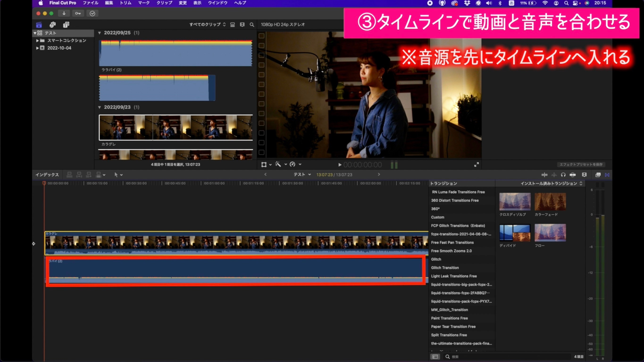Toggle the transitions browser icon
The height and width of the screenshot is (362, 644).
pyautogui.click(x=607, y=175)
